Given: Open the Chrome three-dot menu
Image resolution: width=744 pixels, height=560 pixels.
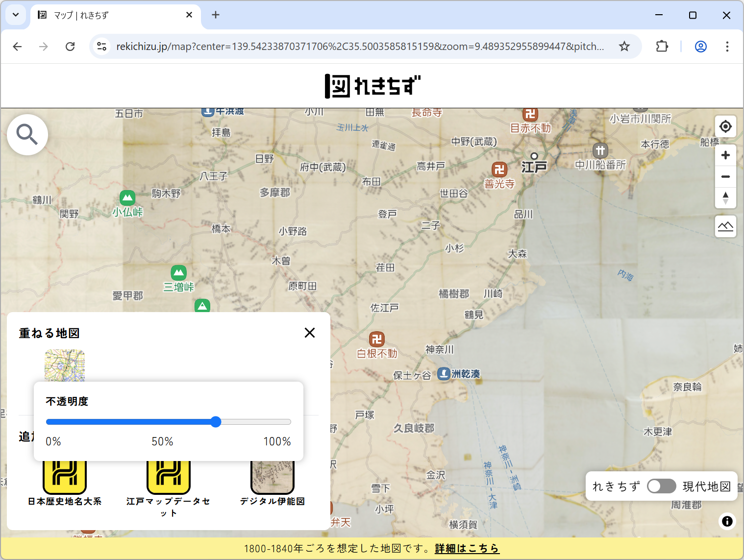Looking at the screenshot, I should (x=727, y=46).
